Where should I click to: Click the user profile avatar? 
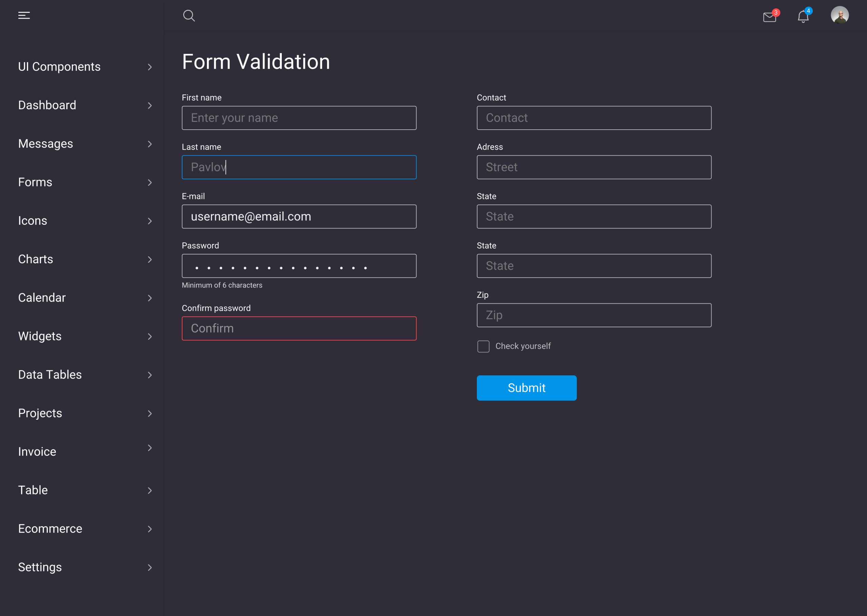[x=840, y=15]
